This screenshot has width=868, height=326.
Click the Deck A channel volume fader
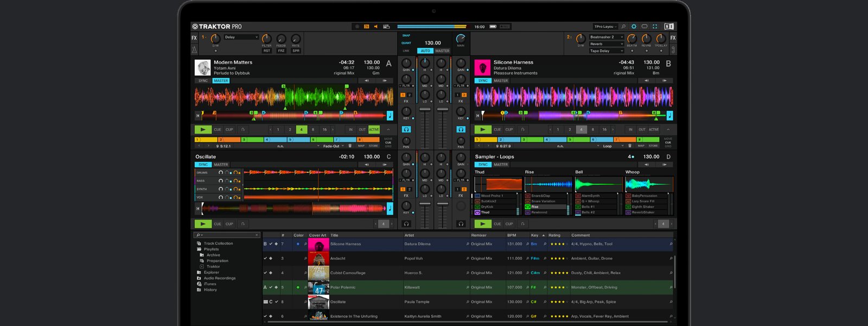tap(425, 110)
